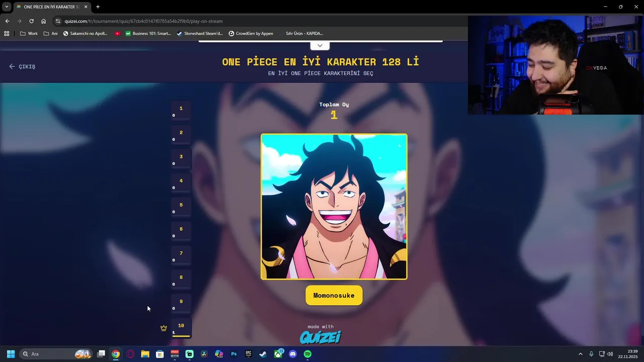Open Photoshop from the taskbar
Image resolution: width=644 pixels, height=362 pixels.
tap(233, 354)
